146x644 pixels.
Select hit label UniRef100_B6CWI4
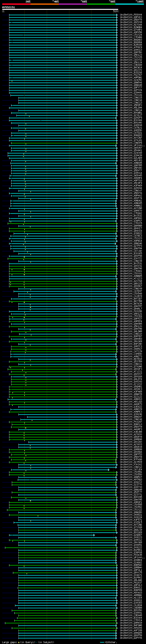coord(131,67)
